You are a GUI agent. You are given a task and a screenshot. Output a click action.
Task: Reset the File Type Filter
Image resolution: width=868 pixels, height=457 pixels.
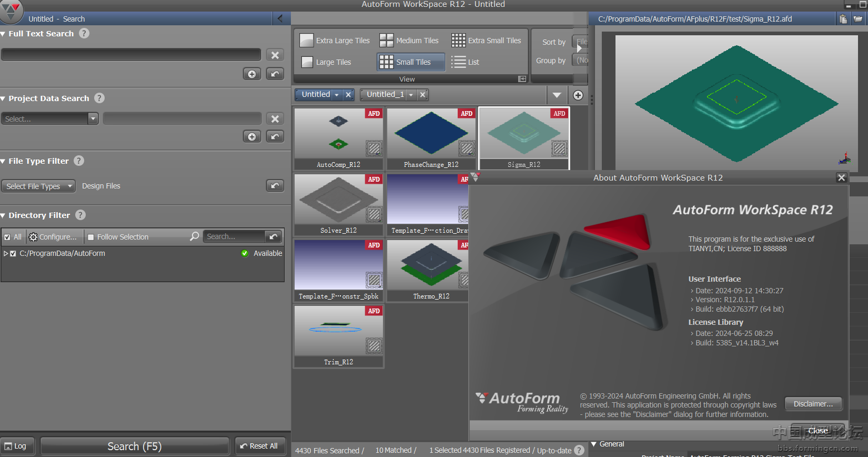pyautogui.click(x=275, y=186)
